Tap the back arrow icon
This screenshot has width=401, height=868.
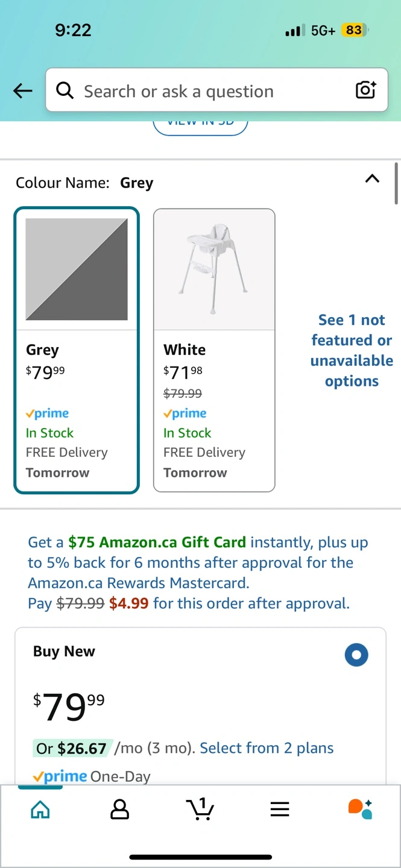pos(22,91)
